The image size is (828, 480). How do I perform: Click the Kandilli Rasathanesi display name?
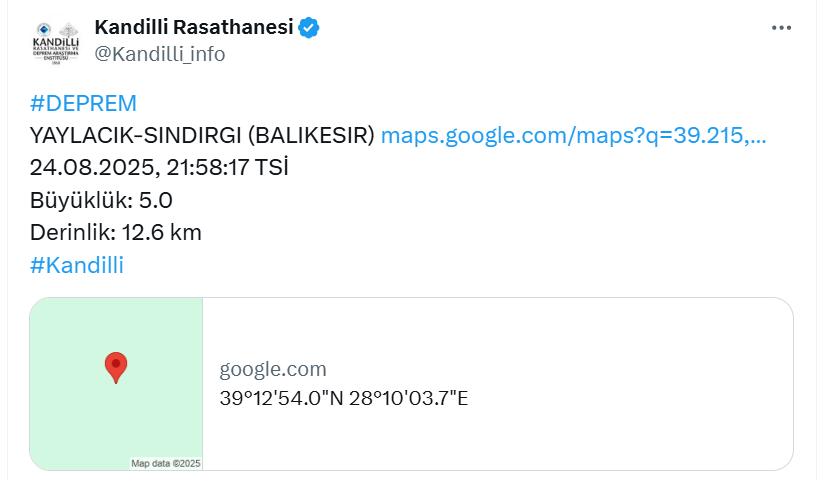(x=194, y=27)
